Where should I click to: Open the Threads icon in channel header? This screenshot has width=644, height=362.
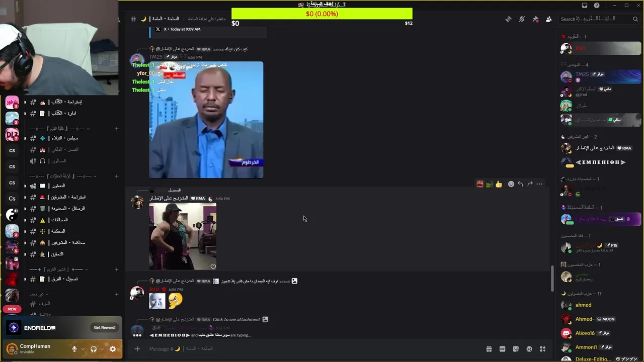(x=508, y=19)
